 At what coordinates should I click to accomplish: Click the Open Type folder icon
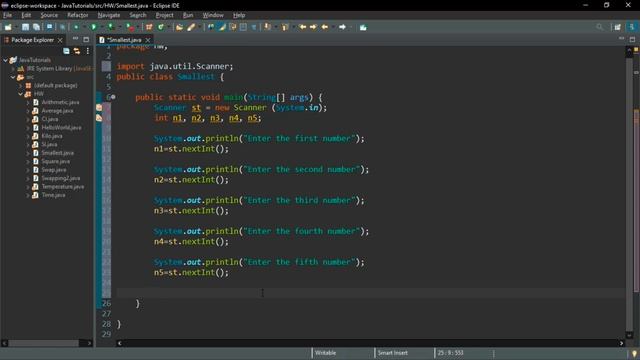[179, 27]
